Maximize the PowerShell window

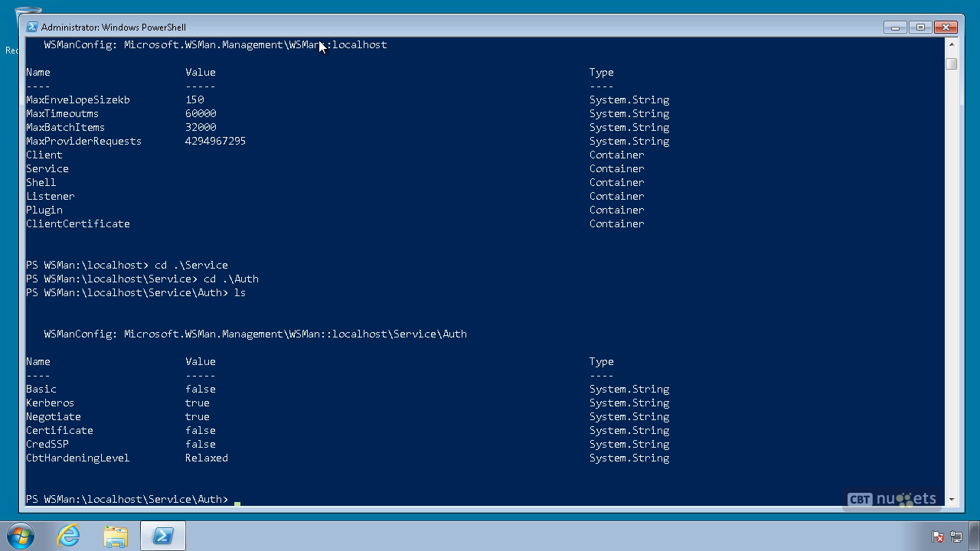920,27
